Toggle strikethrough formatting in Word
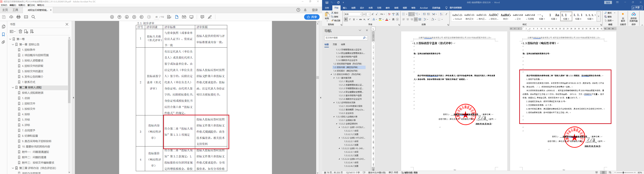The image size is (644, 174). (x=361, y=19)
